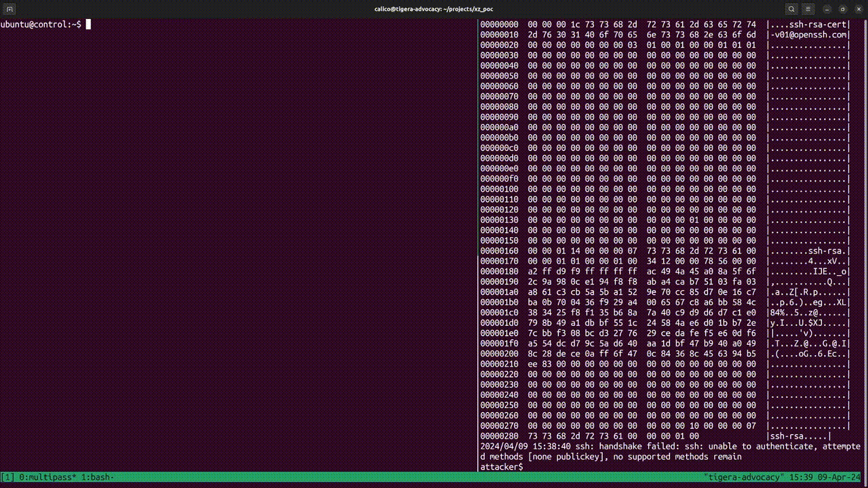
Task: Click the ASCII text "........4...xV.."
Action: coord(808,261)
